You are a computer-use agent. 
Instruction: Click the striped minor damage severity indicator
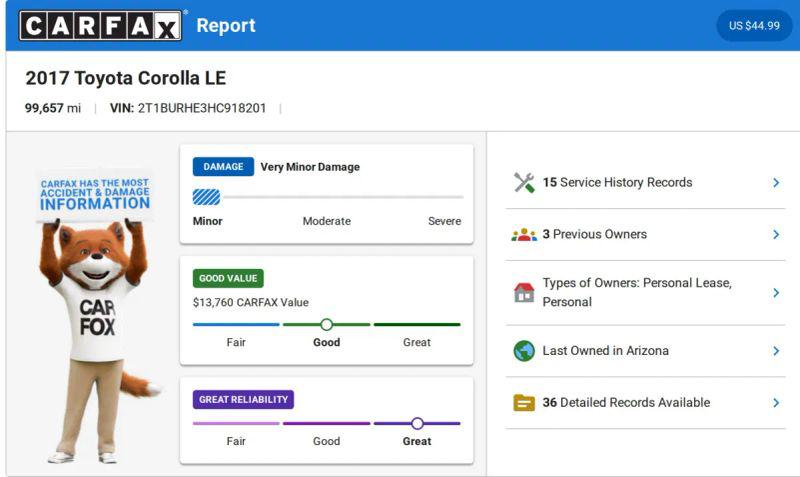coord(207,197)
